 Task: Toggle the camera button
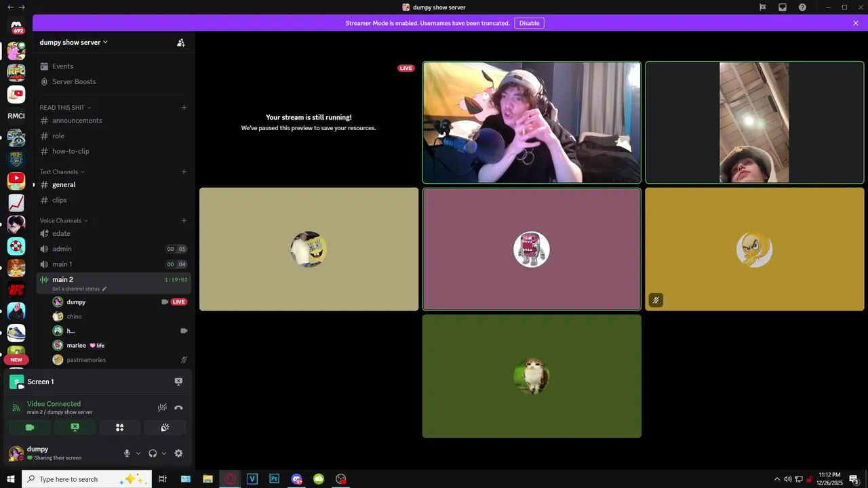30,428
